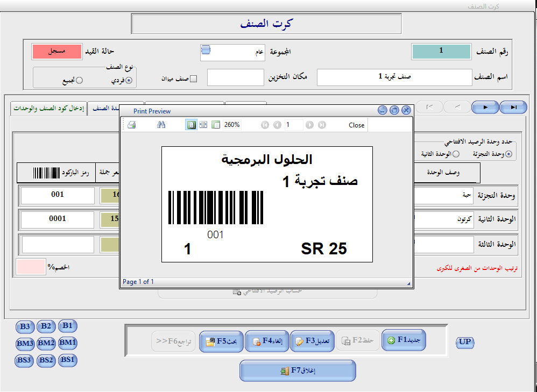
Task: Click the printer icon in Print Preview
Action: point(131,125)
